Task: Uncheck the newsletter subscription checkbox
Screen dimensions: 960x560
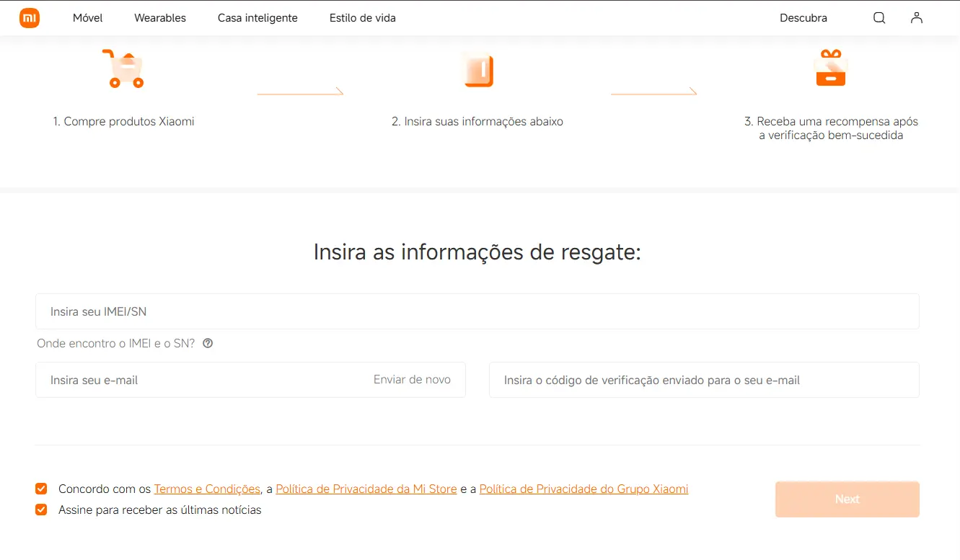Action: pyautogui.click(x=41, y=510)
